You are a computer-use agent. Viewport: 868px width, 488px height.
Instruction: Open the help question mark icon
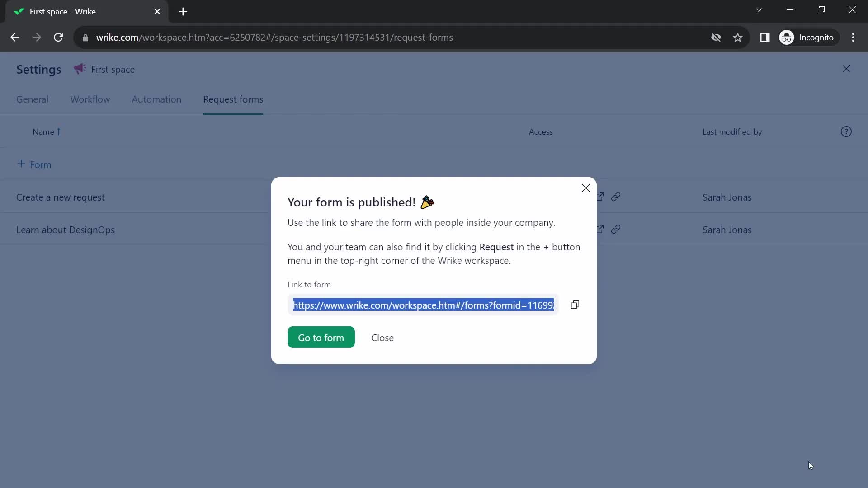[x=846, y=131]
